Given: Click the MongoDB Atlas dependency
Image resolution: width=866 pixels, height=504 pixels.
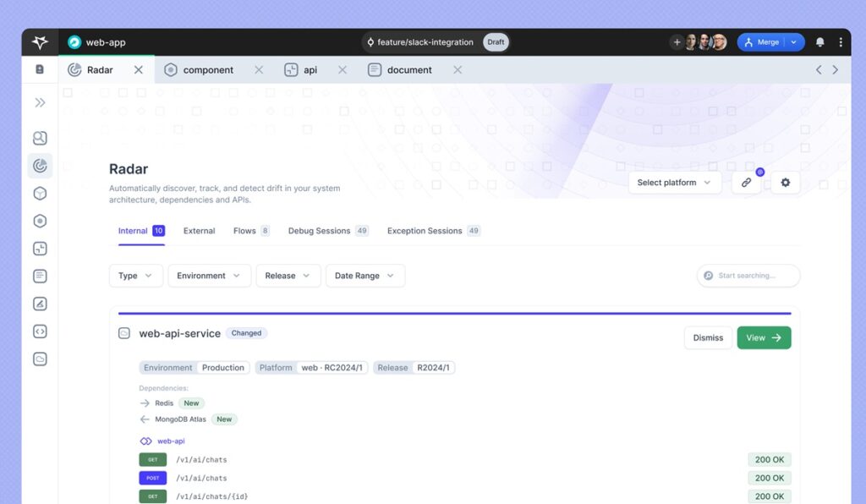Looking at the screenshot, I should tap(180, 419).
